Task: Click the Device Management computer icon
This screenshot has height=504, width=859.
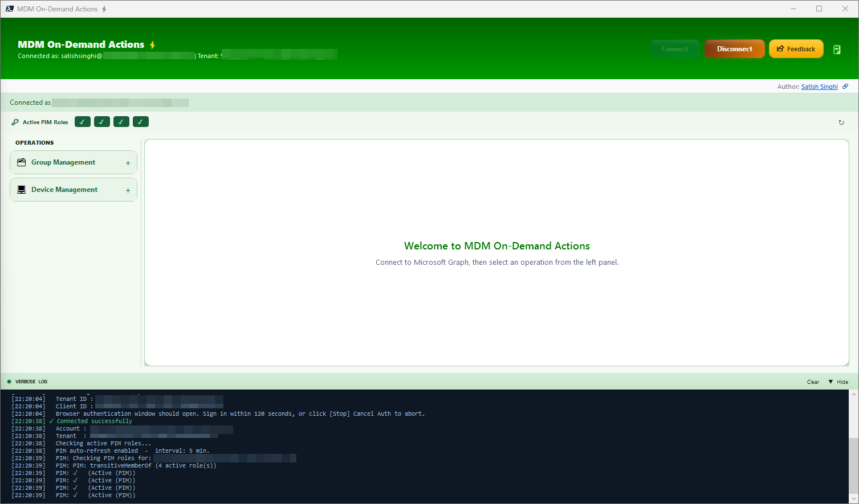Action: tap(22, 190)
